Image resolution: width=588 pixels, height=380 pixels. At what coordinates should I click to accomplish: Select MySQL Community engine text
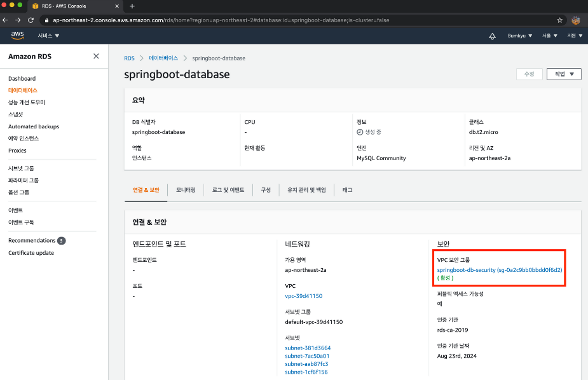[381, 158]
